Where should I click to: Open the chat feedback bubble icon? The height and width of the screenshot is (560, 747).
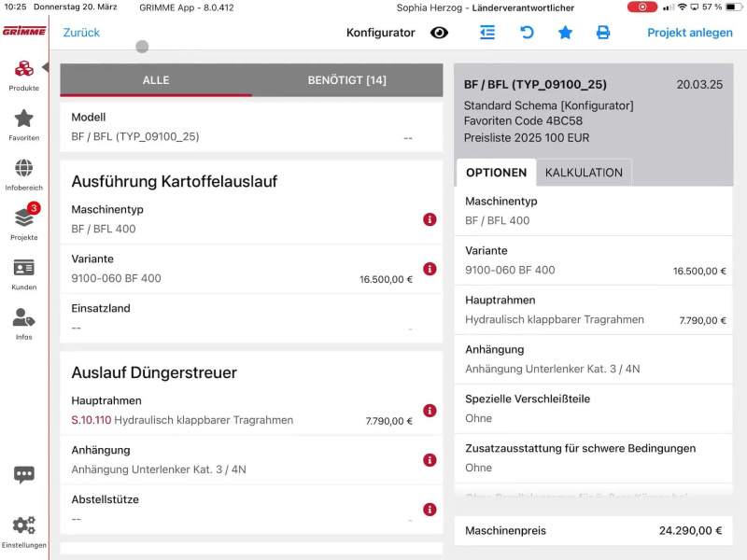(x=24, y=474)
